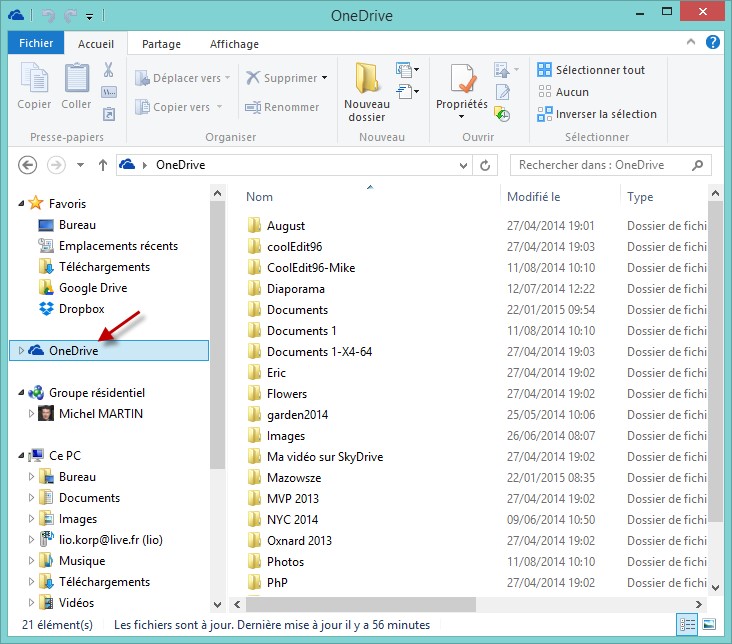Open the Propriétés icon in ribbon

[x=461, y=78]
